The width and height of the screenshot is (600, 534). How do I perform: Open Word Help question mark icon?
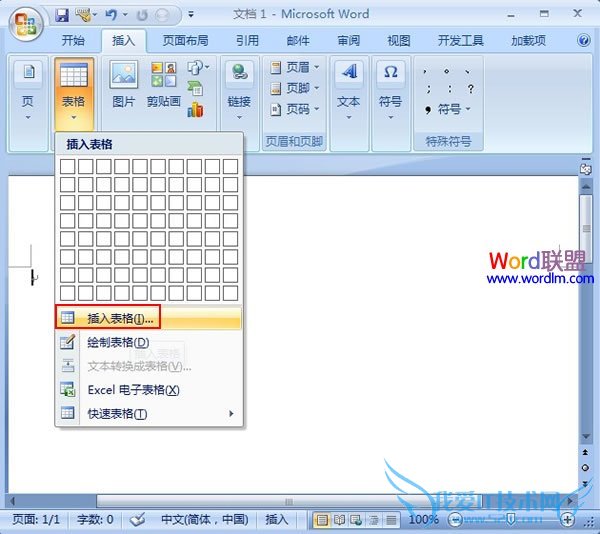pos(584,40)
